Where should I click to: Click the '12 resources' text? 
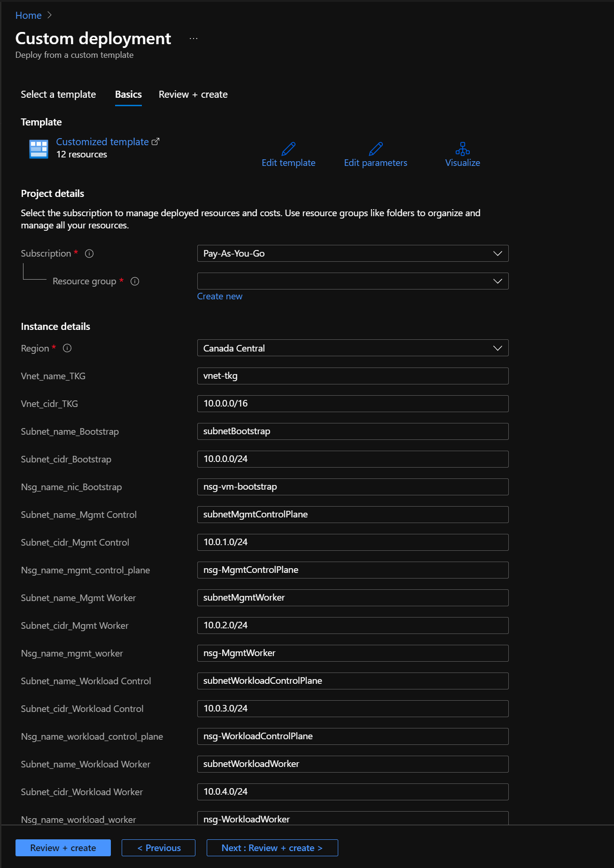(82, 155)
